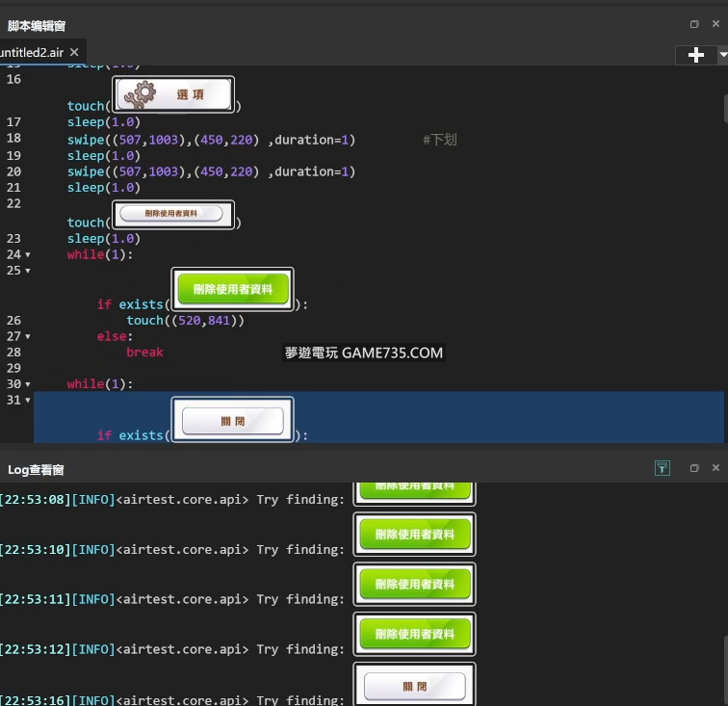Close the untitled2.air tab

(74, 52)
